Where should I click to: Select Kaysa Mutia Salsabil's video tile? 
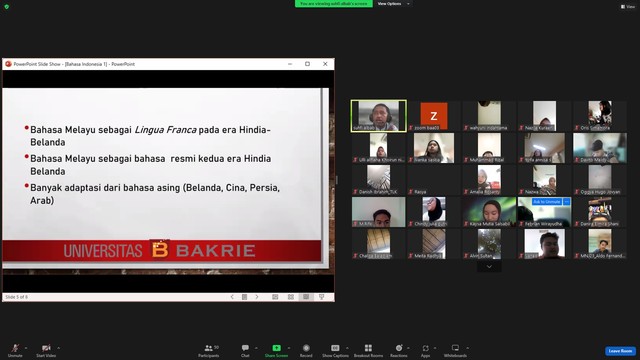(x=489, y=212)
